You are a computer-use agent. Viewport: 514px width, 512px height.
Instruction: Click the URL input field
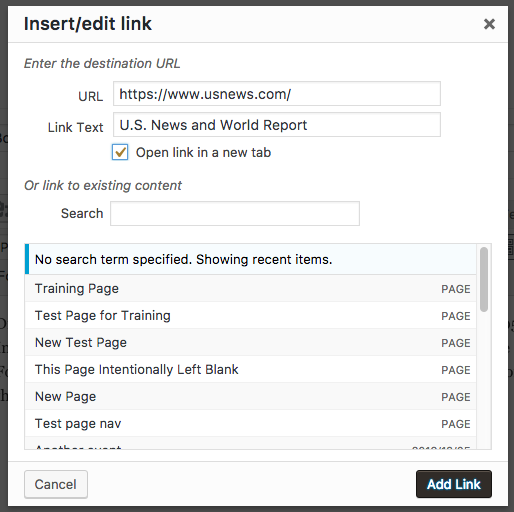click(277, 94)
